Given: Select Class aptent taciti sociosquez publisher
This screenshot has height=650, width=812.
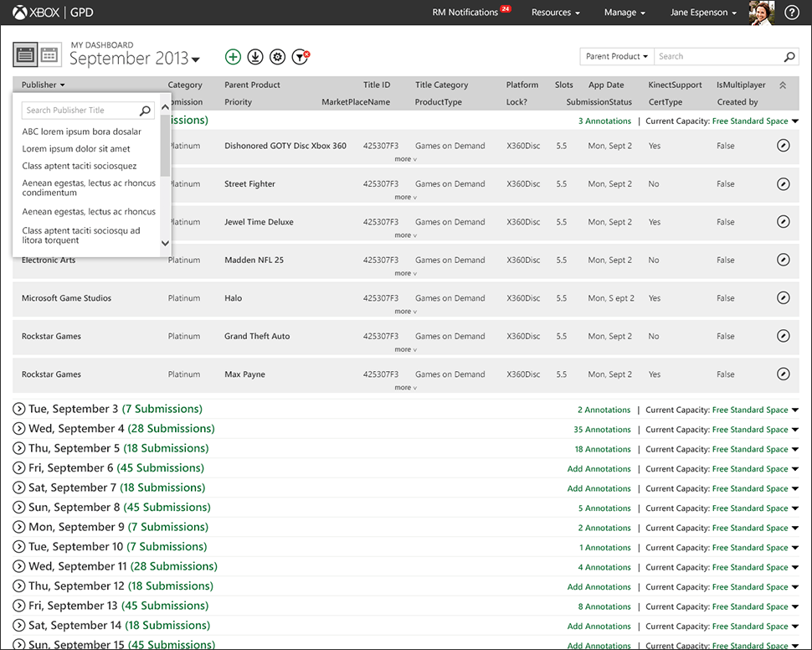Looking at the screenshot, I should pos(80,166).
